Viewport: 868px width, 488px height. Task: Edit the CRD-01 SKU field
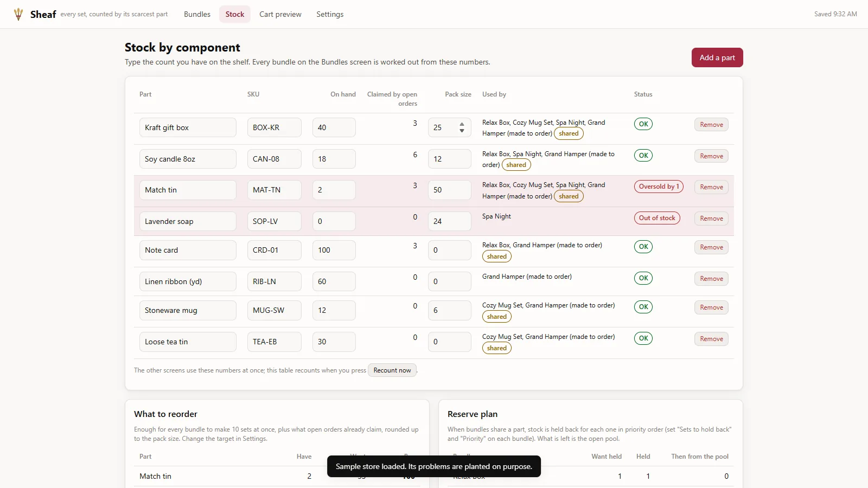coord(275,250)
